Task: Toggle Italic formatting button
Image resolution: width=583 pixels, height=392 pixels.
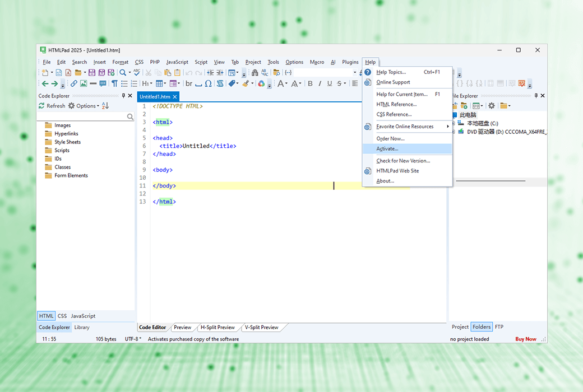Action: 320,83
